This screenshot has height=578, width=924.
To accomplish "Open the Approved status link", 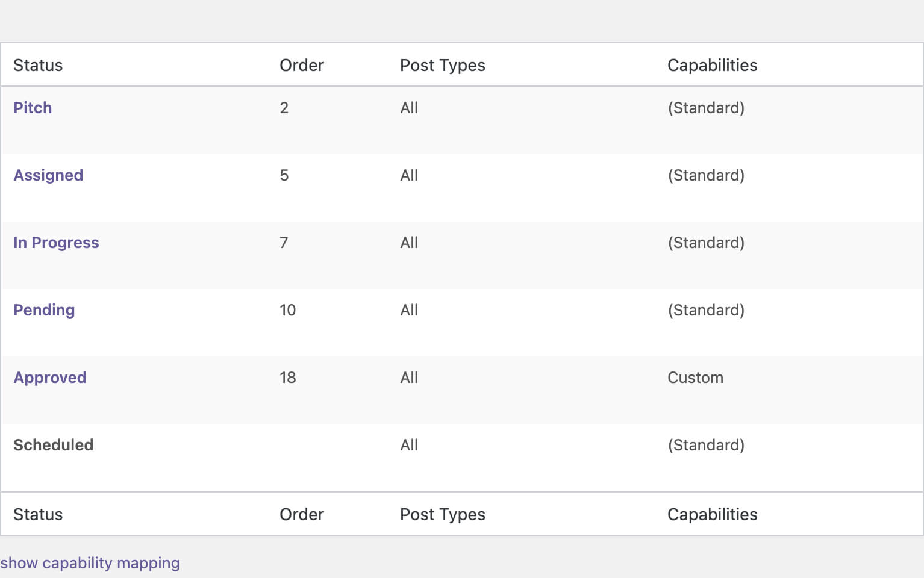I will (x=50, y=378).
